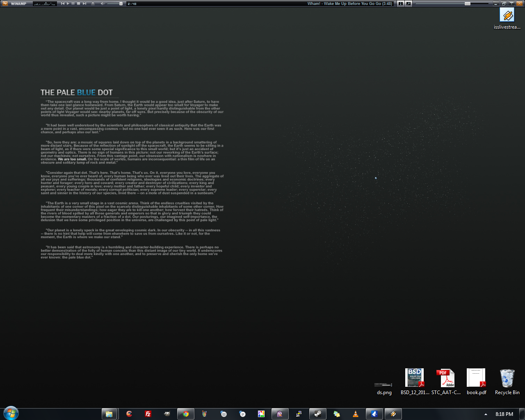Launch VLC media player from the taskbar
525x420 pixels.
click(x=355, y=414)
